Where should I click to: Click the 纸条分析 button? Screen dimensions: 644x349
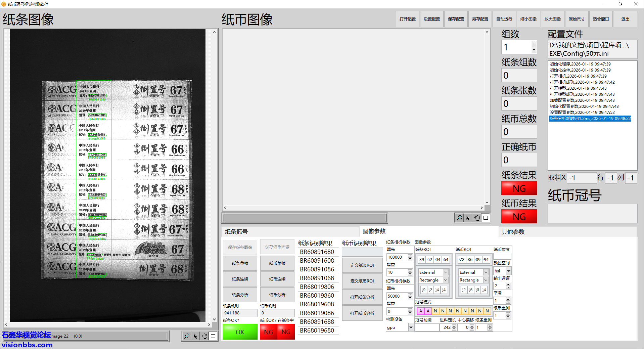click(240, 295)
